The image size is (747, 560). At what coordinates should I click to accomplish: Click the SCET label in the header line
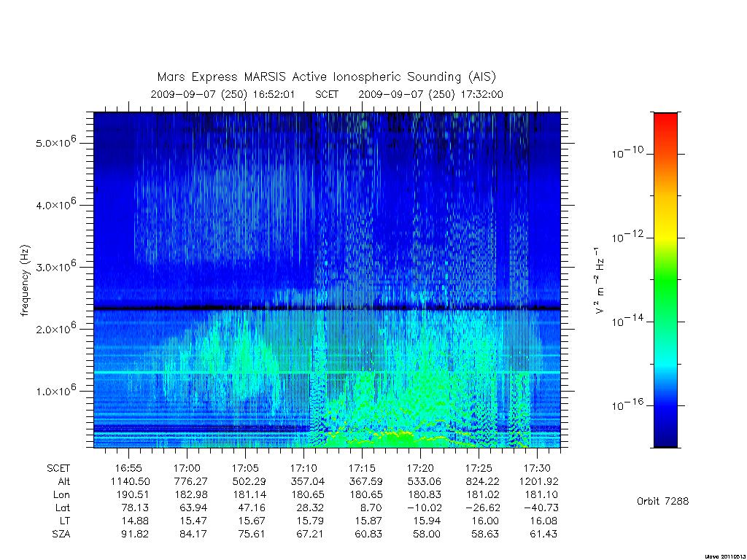(327, 94)
